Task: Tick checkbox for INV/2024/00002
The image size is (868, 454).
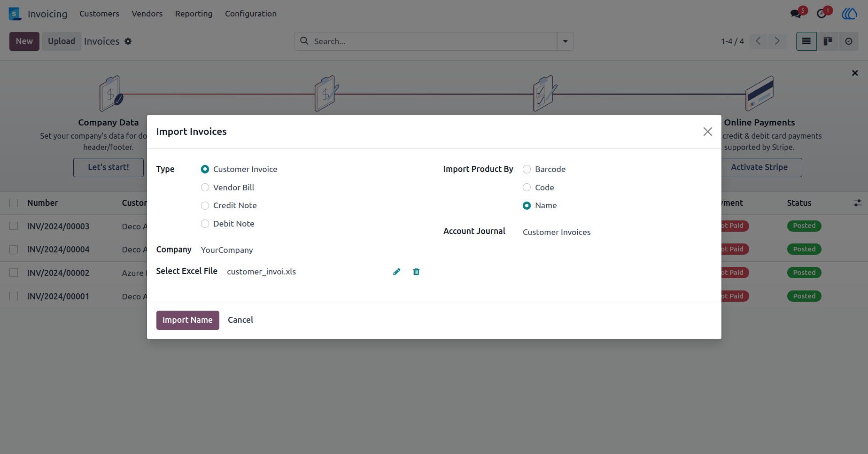Action: click(x=14, y=273)
